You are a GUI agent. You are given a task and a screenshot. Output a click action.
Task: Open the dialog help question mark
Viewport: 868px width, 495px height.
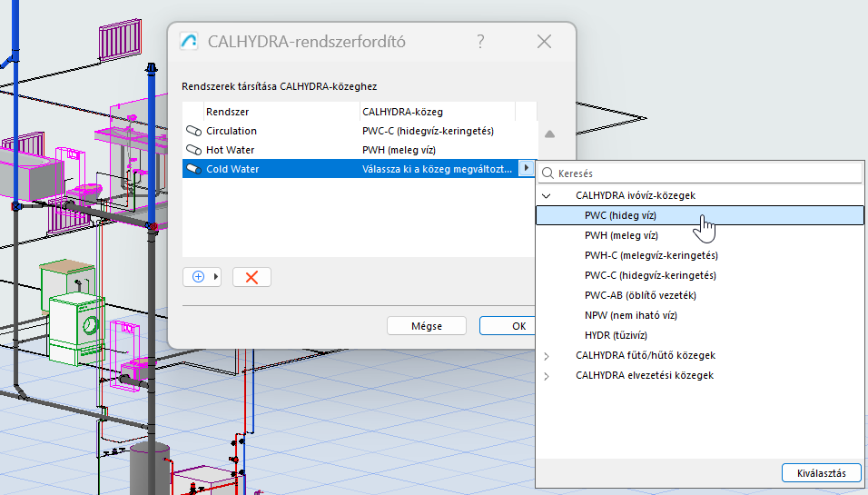tap(480, 42)
